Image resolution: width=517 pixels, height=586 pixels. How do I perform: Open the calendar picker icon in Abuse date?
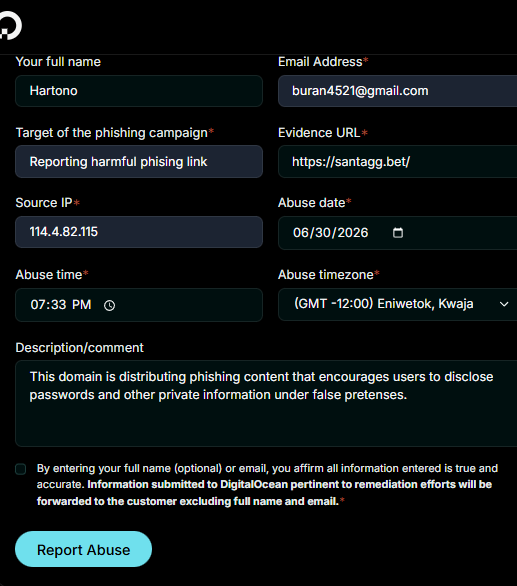click(398, 232)
